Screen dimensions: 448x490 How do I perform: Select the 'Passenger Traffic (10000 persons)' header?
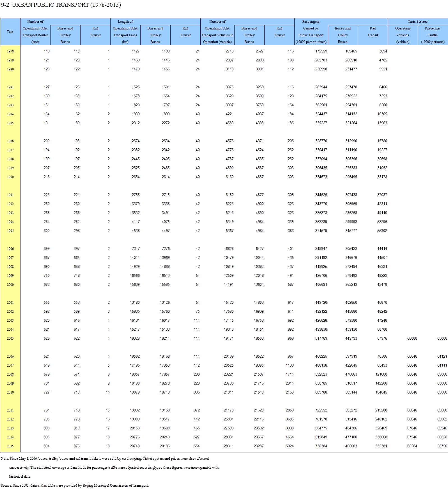click(x=433, y=35)
